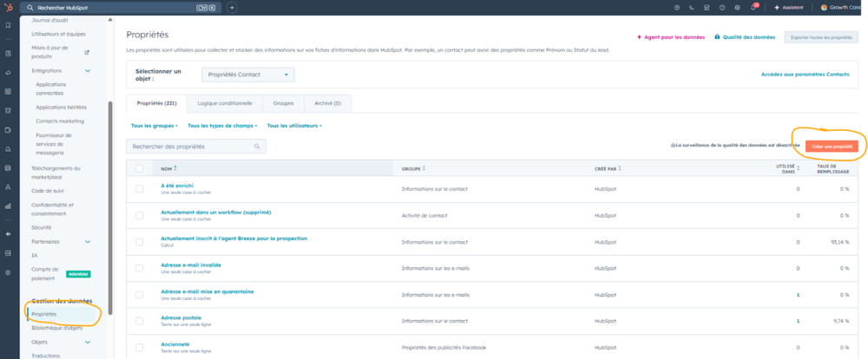868x359 pixels.
Task: Switch to the Logique conditionnelle tab
Action: coord(225,103)
